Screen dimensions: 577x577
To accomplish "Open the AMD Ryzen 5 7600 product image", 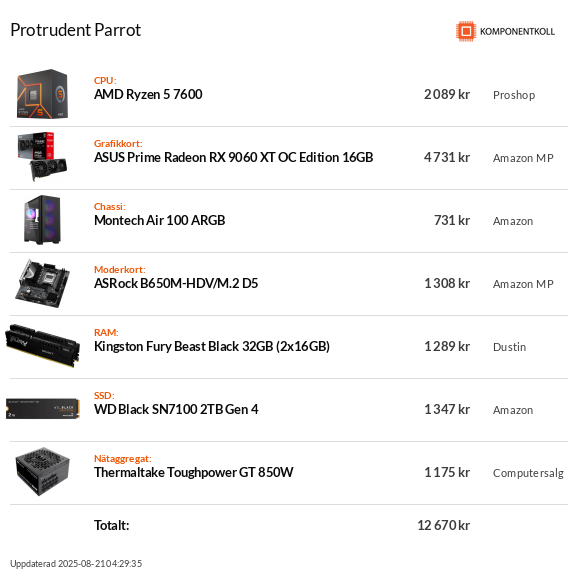I will pyautogui.click(x=42, y=94).
